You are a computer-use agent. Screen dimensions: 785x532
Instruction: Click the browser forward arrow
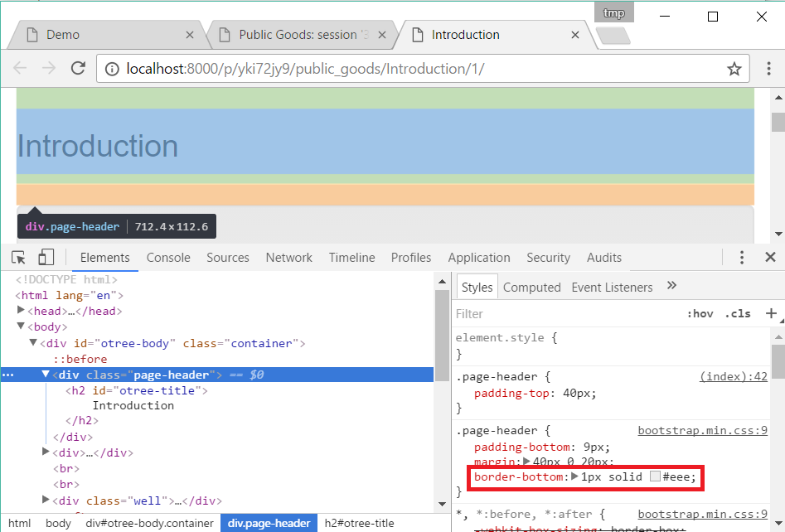click(x=49, y=68)
